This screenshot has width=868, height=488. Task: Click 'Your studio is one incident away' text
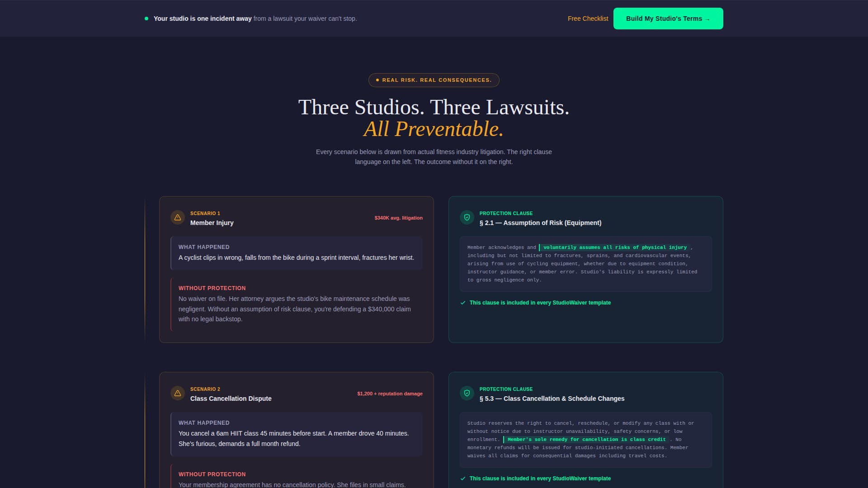coord(203,19)
